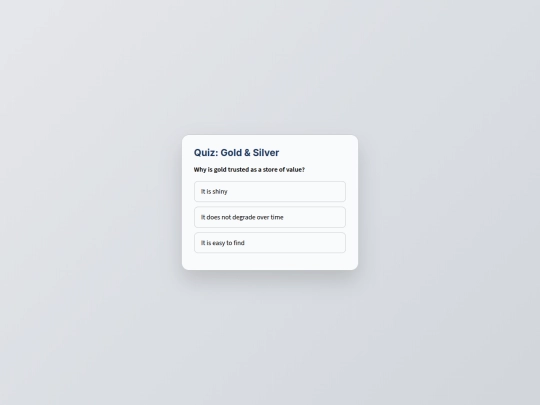Screen dimensions: 540x405
Task: Mark the easy-to-find answer as your choice
Action: [x=270, y=243]
